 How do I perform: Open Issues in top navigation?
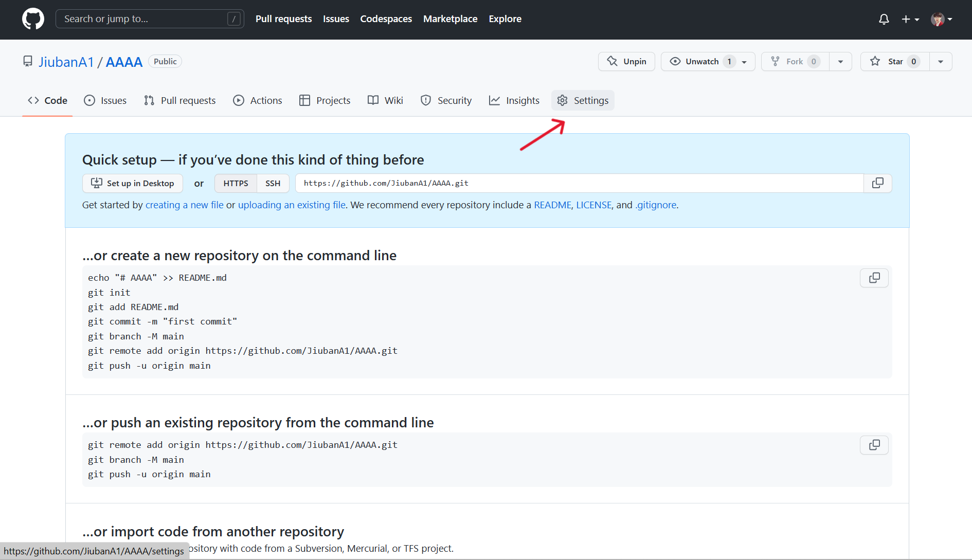[336, 19]
